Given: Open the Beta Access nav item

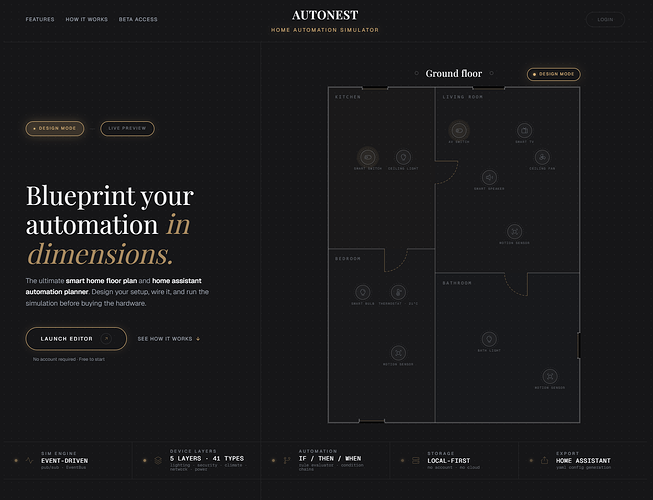Looking at the screenshot, I should 138,20.
